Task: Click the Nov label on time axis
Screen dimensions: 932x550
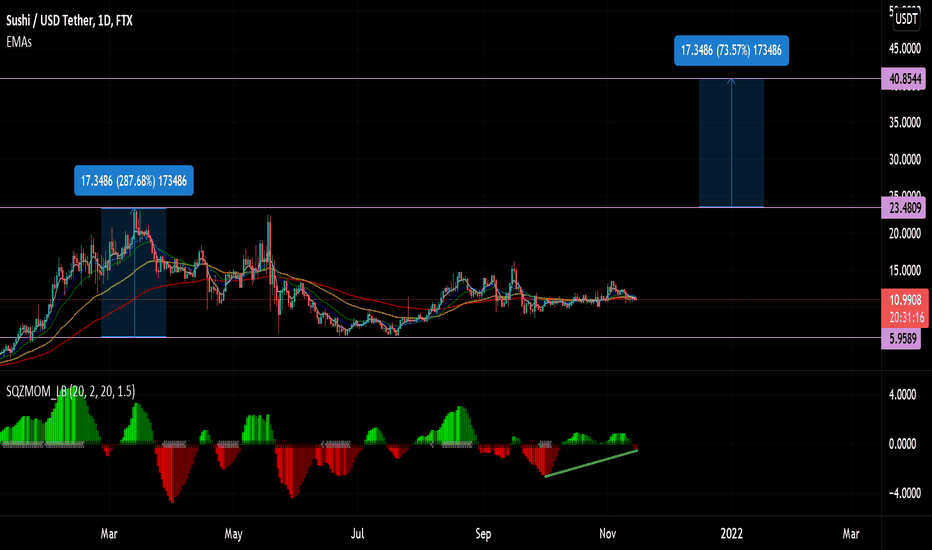Action: click(607, 534)
